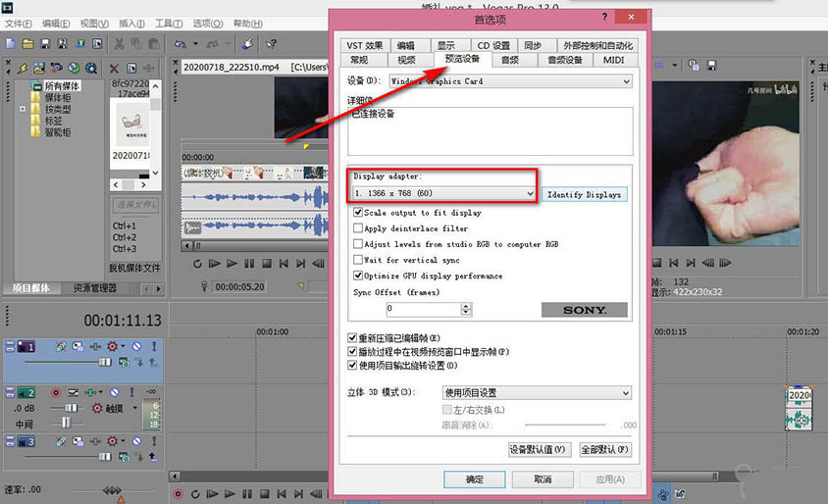Click the red X remove media icon

click(114, 68)
